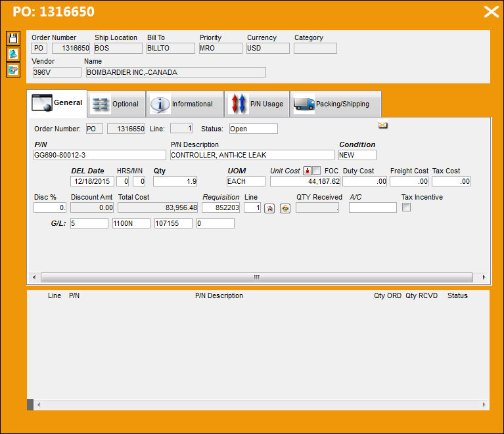The height and width of the screenshot is (434, 504).
Task: Click the P/N Description column header in list
Action: (x=219, y=296)
